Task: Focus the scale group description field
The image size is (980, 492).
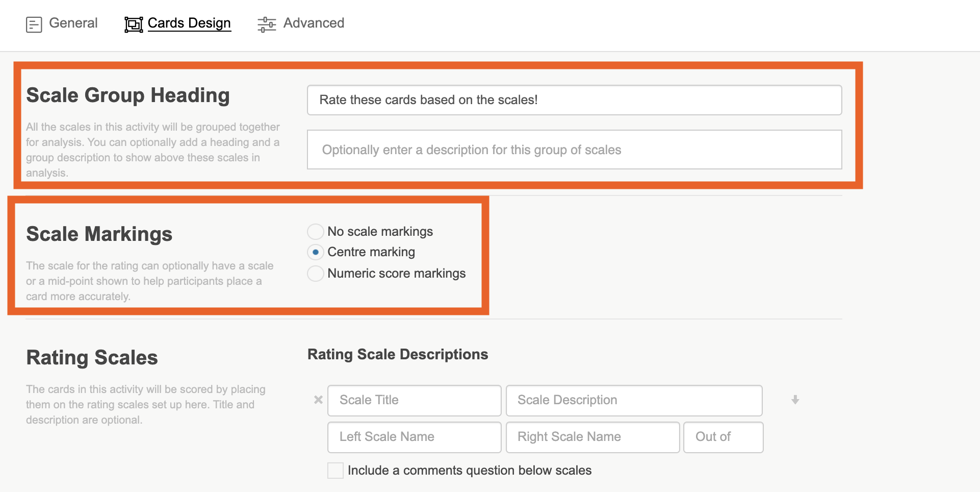Action: (x=574, y=150)
